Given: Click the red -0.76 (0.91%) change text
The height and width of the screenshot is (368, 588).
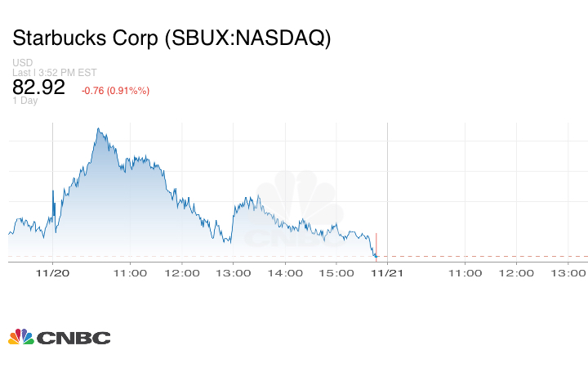Looking at the screenshot, I should tap(115, 90).
